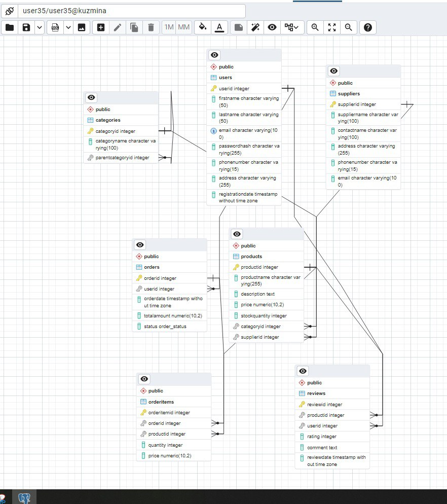
Task: Toggle details eye on users table
Action: point(214,55)
